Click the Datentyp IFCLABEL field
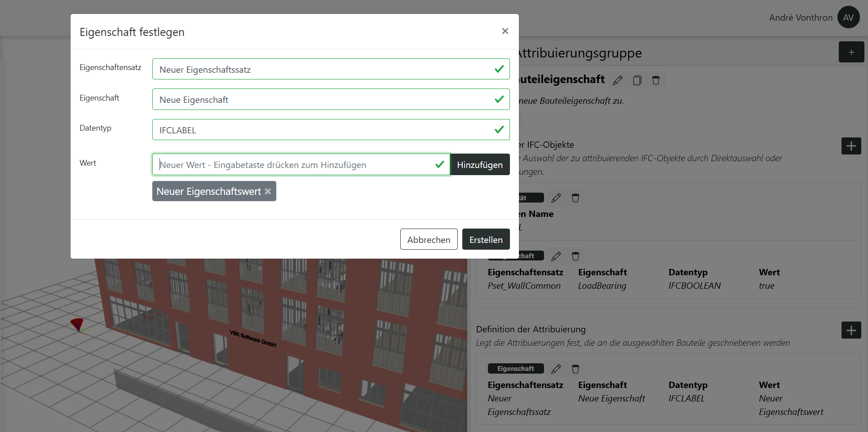This screenshot has height=432, width=868. tap(331, 130)
